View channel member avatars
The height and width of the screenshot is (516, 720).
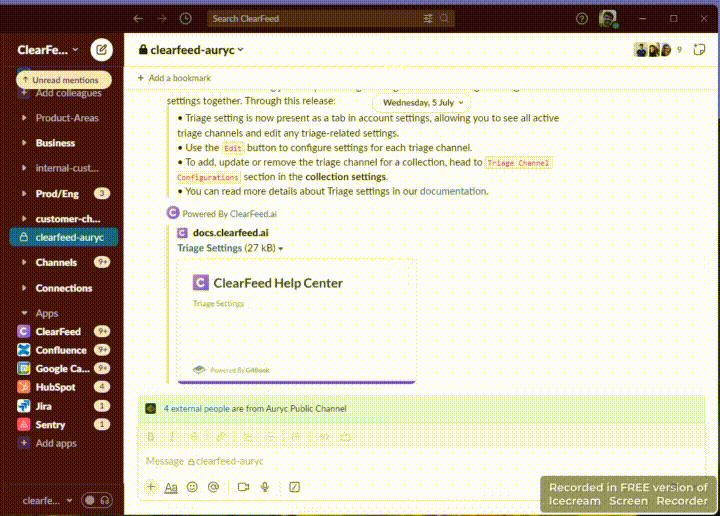pos(652,50)
